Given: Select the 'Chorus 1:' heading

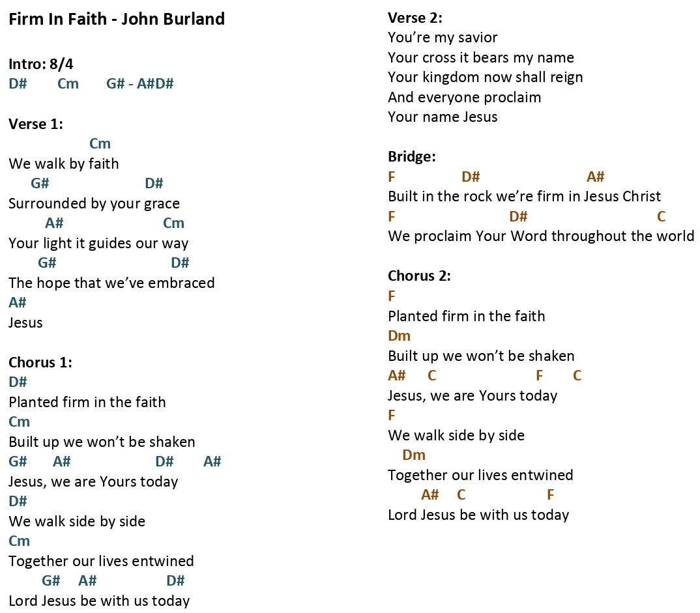Looking at the screenshot, I should pyautogui.click(x=40, y=362).
